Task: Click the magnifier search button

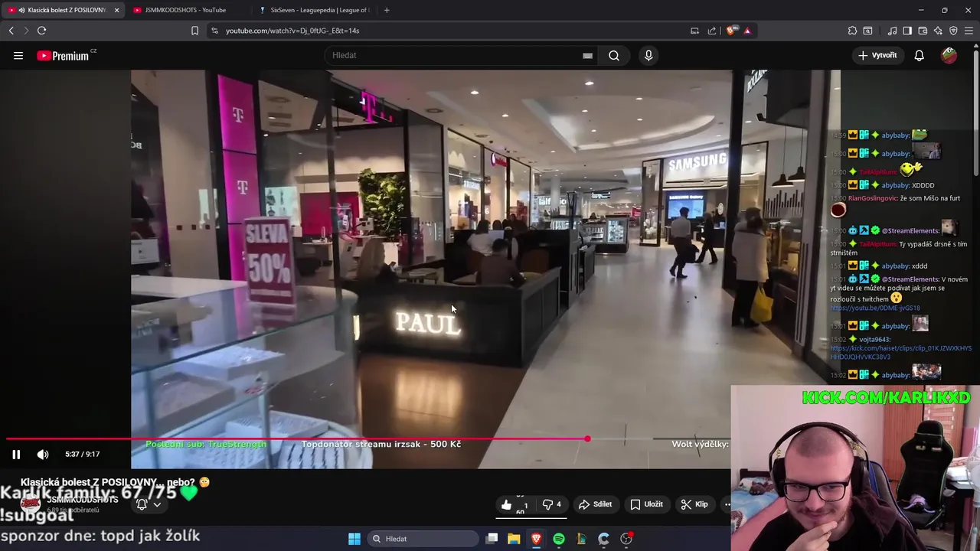Action: (614, 55)
